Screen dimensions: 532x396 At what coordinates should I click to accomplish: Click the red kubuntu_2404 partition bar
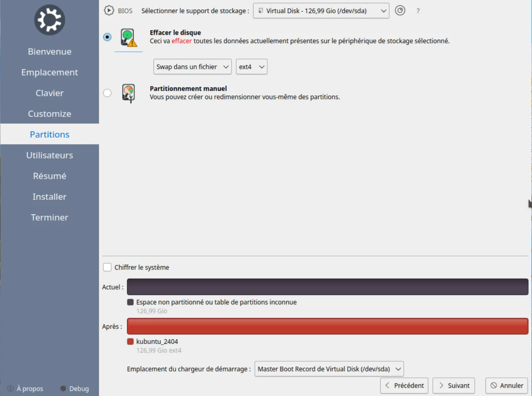327,326
